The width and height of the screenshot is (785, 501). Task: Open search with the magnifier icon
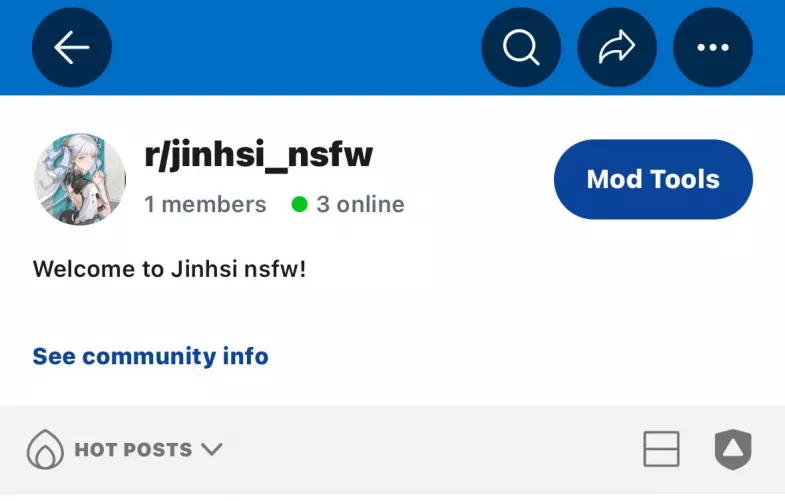[x=521, y=47]
